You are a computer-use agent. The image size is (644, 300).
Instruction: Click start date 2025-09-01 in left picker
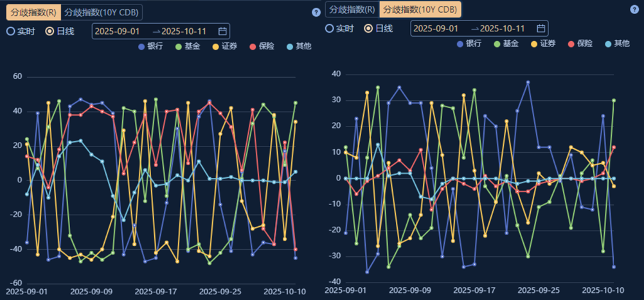(x=116, y=31)
